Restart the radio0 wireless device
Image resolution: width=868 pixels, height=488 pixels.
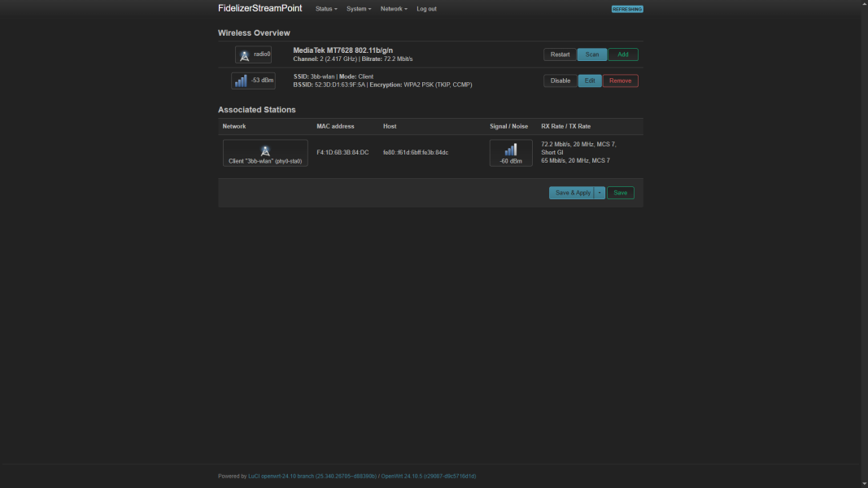click(560, 54)
